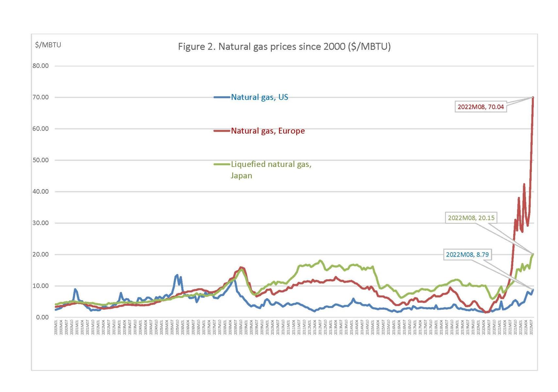Select the green line swatch beside 'Liquefied natural gas'
This screenshot has height=392, width=558.
coord(222,164)
